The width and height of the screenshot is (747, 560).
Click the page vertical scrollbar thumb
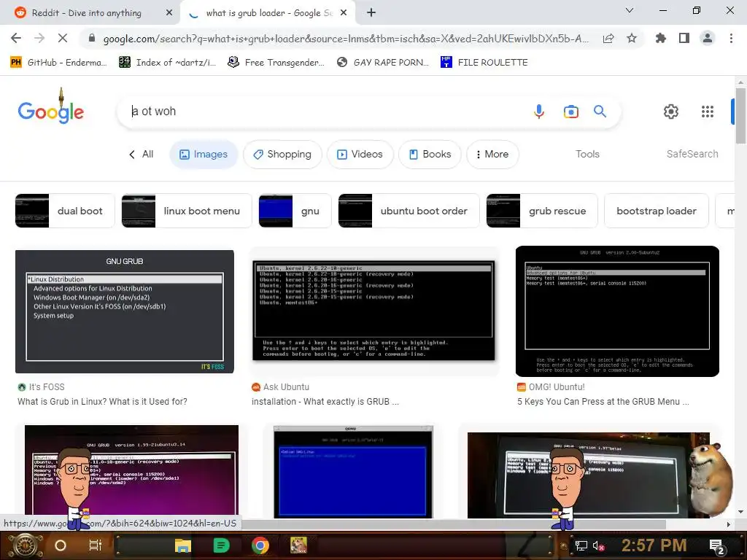tap(740, 114)
